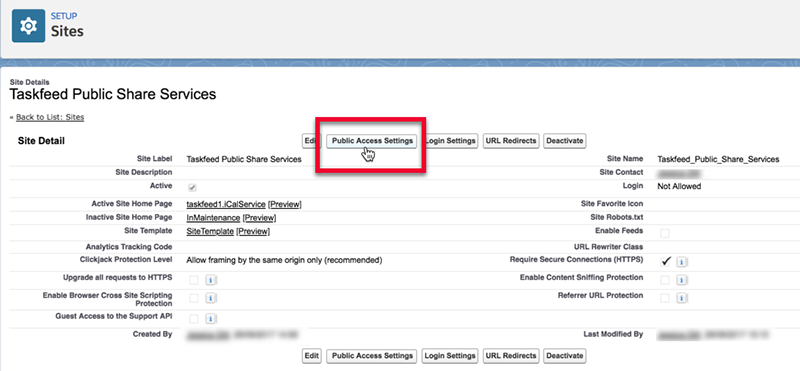Toggle Upgrade all requests to HTTPS checkbox
This screenshot has height=371, width=800.
tap(194, 280)
